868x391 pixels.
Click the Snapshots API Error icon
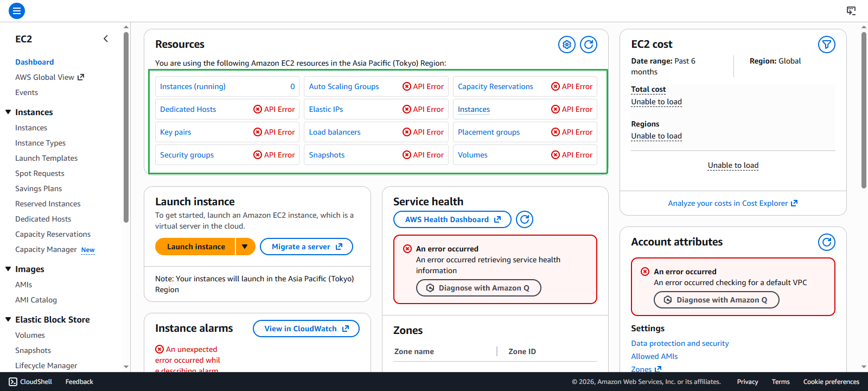[x=407, y=155]
